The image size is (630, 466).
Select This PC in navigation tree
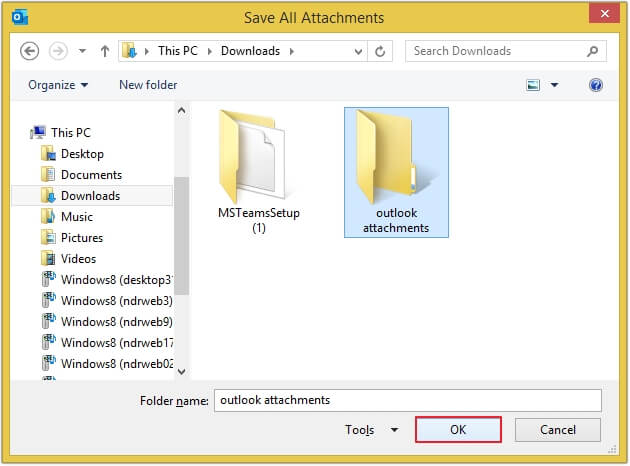[x=61, y=133]
